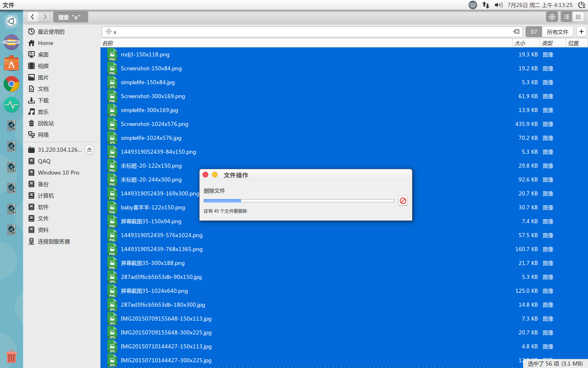This screenshot has height=368, width=588.
Task: Click the search location target icon
Action: (552, 17)
